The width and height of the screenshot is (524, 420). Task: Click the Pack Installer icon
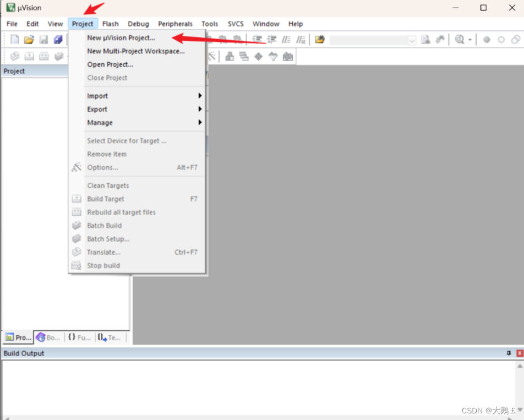click(288, 57)
